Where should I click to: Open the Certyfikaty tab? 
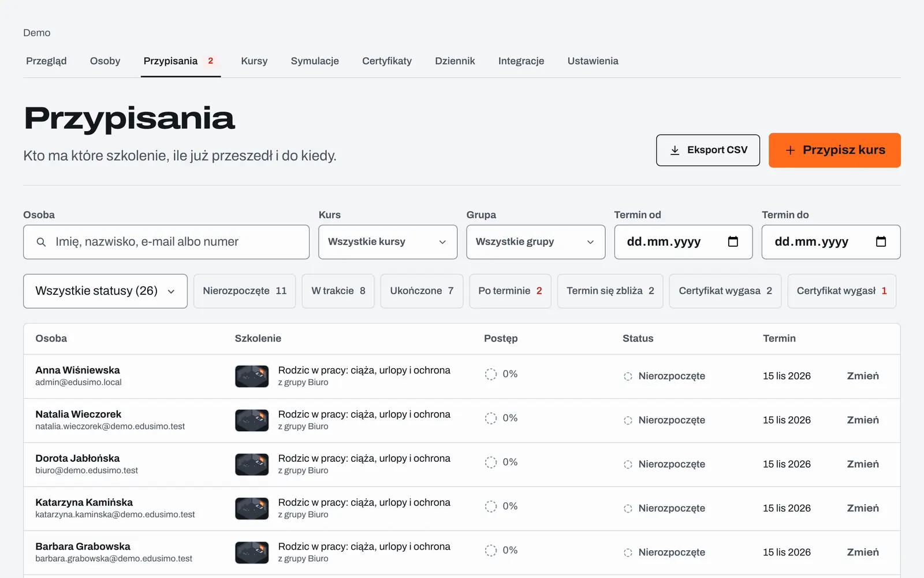[387, 61]
